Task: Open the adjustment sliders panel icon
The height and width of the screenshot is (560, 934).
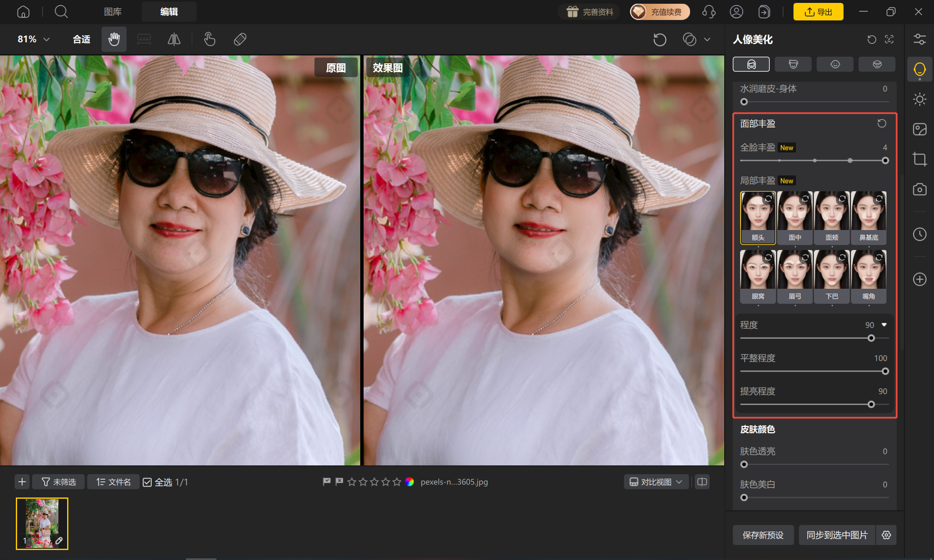Action: pyautogui.click(x=919, y=39)
